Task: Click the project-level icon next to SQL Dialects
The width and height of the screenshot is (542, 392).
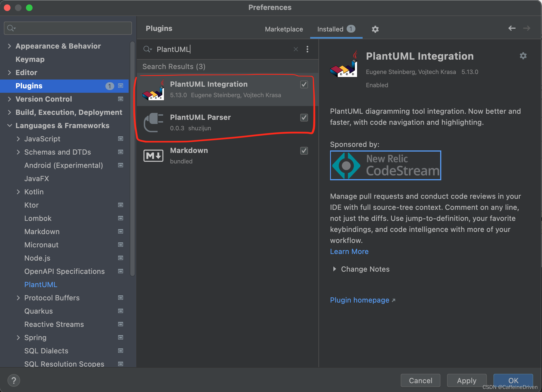Action: tap(121, 351)
